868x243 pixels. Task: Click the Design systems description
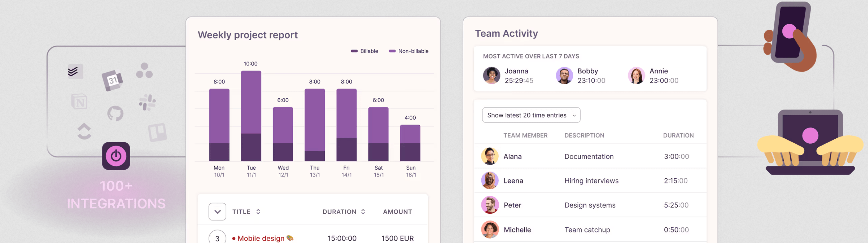click(x=590, y=205)
